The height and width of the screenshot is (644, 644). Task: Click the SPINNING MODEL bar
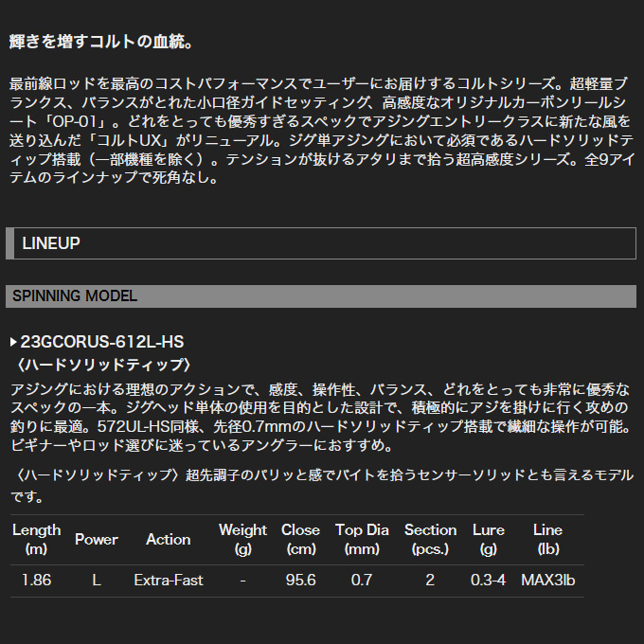(x=321, y=296)
